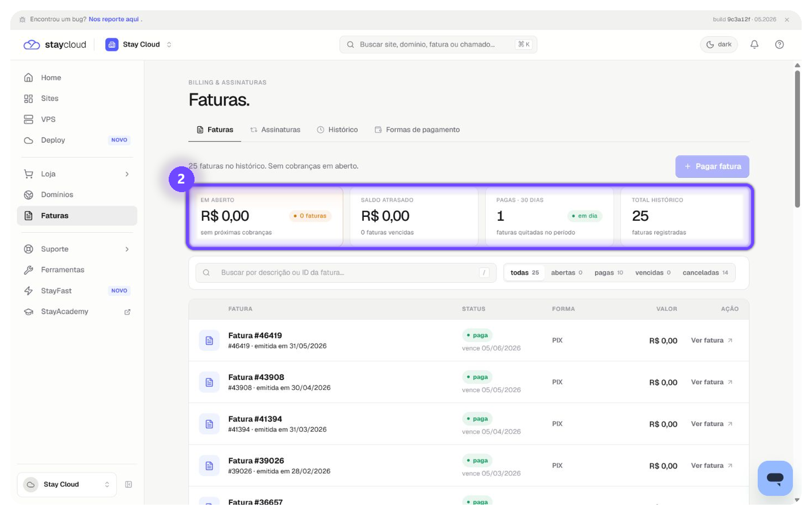Go to Home in sidebar
812x515 pixels.
tap(77, 77)
